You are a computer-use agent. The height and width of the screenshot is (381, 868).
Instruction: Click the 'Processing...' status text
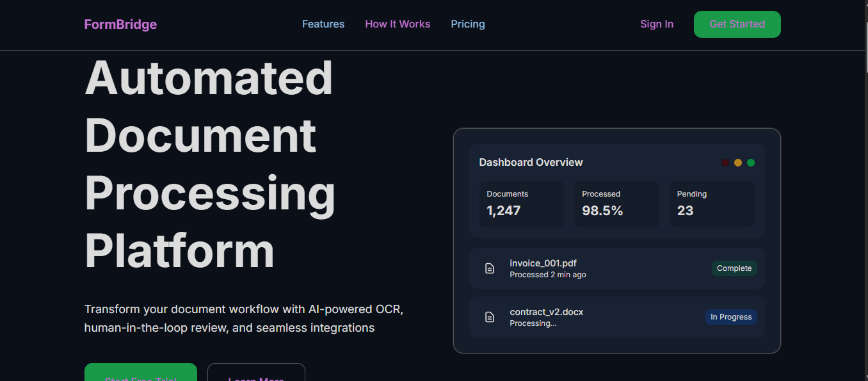click(533, 323)
